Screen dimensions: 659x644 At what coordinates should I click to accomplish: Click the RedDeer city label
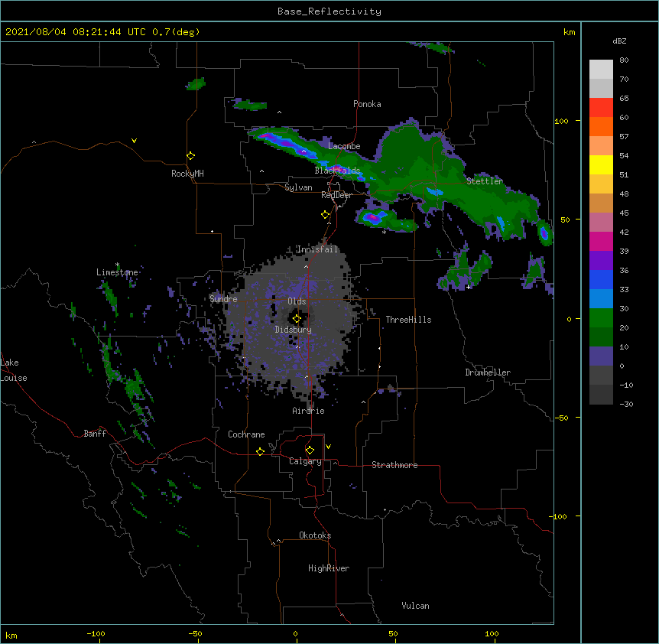(x=336, y=195)
